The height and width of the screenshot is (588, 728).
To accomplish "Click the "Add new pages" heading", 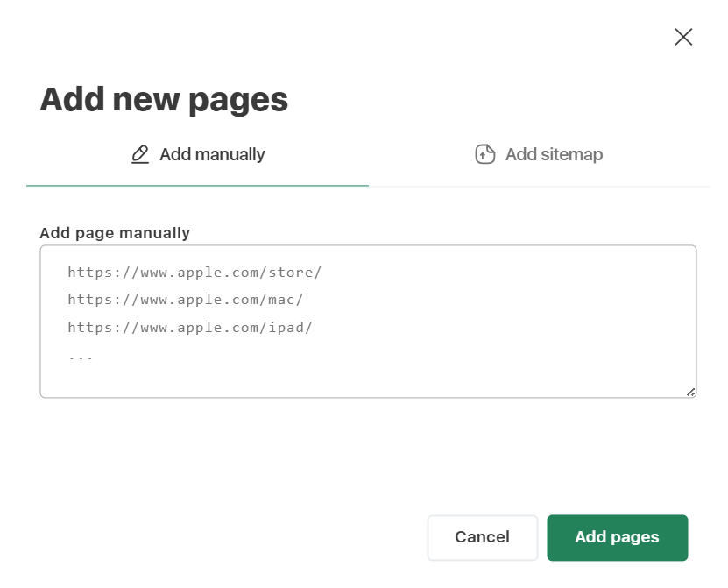I will coord(164,100).
